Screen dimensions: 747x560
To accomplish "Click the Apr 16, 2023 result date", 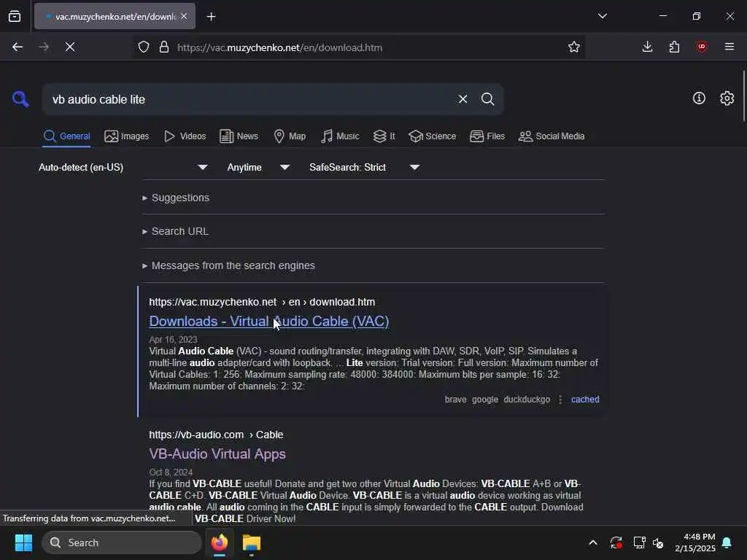I will [173, 340].
